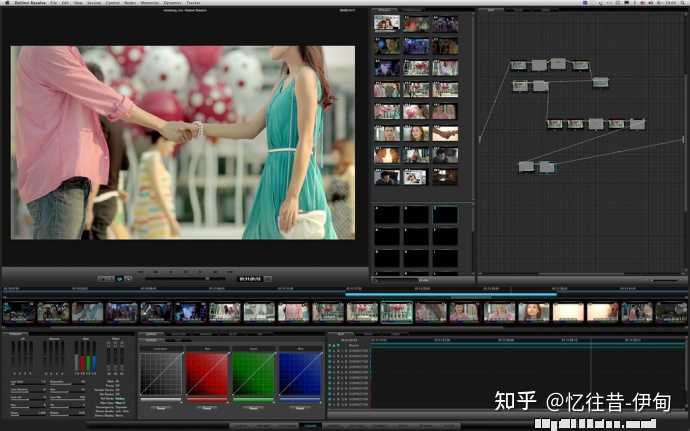Select the teal-outlined node in node graph
The image size is (690, 431).
click(x=547, y=167)
